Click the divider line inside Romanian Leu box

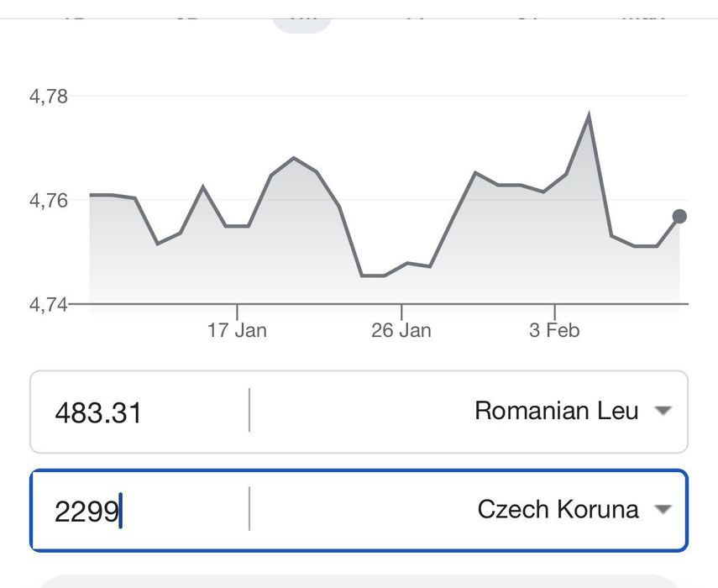(249, 411)
